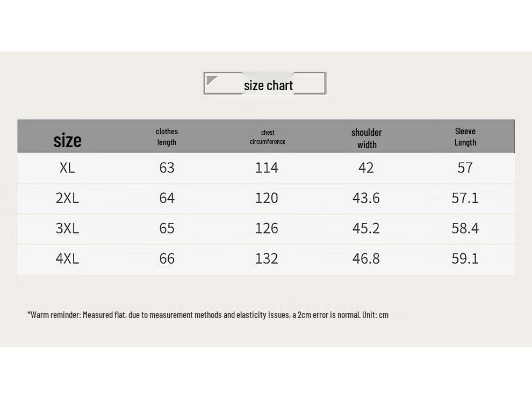Click the XL size row label

click(x=67, y=168)
